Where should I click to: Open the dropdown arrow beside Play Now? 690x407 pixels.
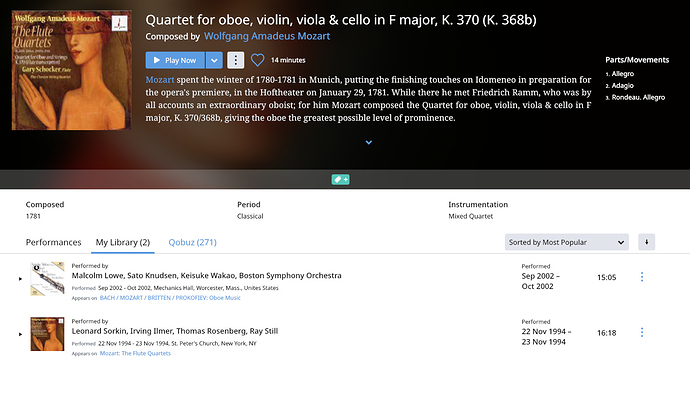(x=214, y=60)
